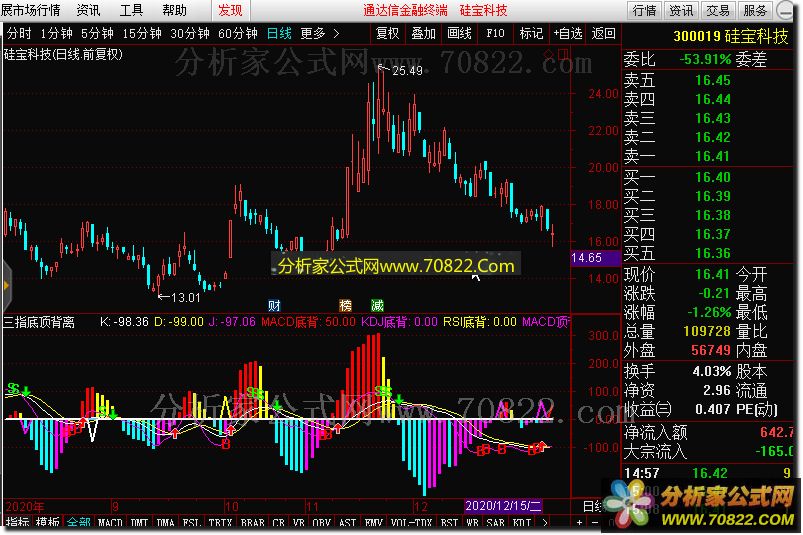
Task: Switch to the VR indicator
Action: tap(299, 523)
